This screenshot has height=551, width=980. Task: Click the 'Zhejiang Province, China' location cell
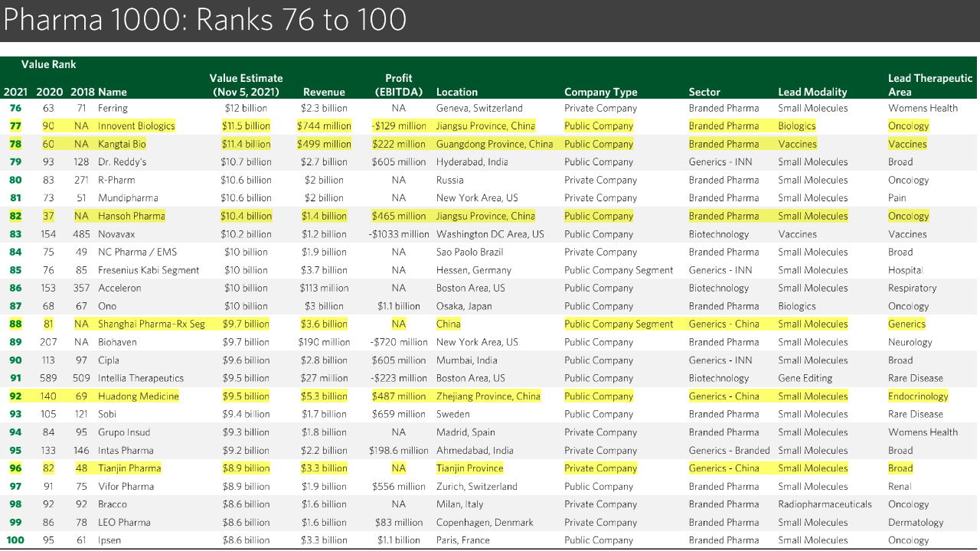488,396
